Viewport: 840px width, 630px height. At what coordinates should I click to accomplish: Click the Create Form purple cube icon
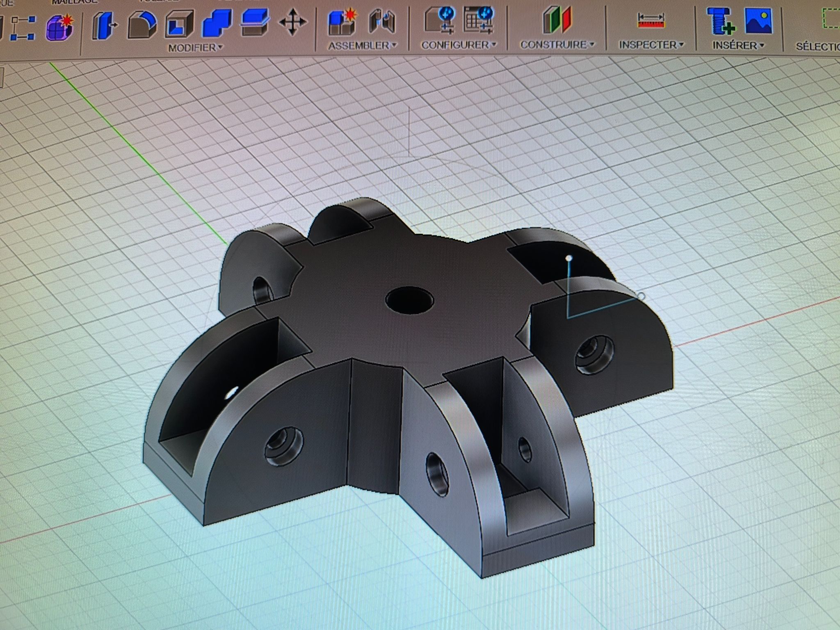(60, 28)
